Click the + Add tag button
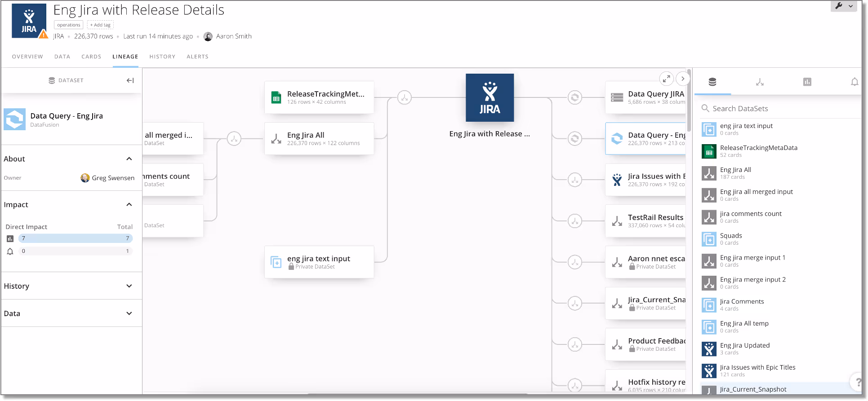The width and height of the screenshot is (868, 401). coord(100,25)
